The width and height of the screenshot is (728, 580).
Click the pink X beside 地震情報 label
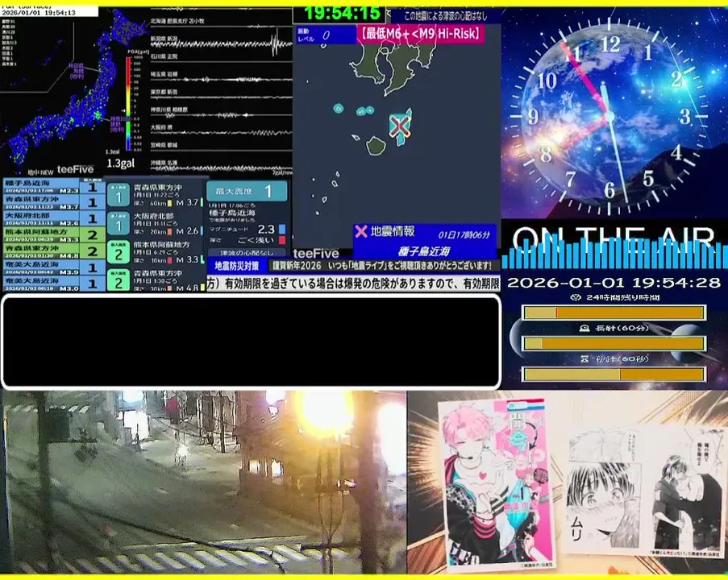pos(360,231)
